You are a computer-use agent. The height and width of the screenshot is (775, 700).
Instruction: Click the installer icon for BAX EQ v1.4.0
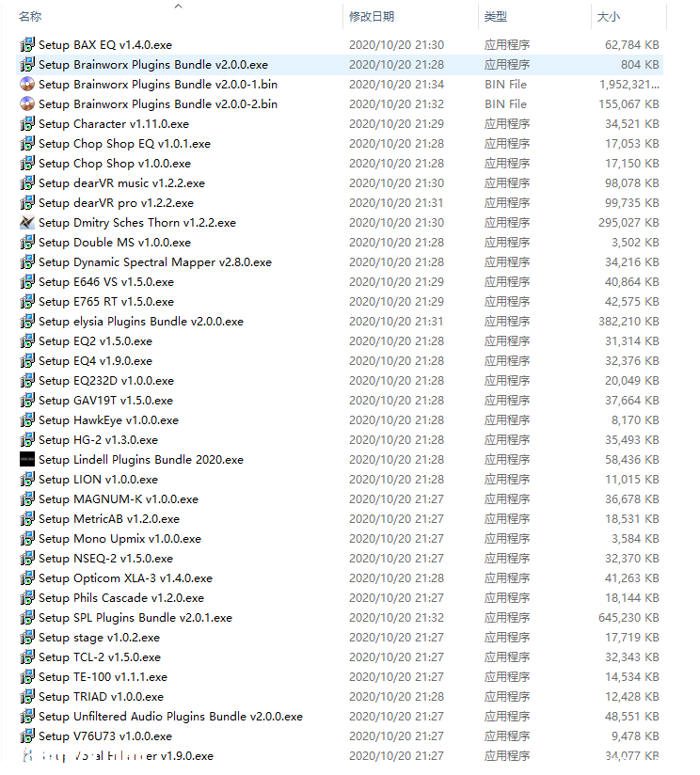click(x=27, y=44)
